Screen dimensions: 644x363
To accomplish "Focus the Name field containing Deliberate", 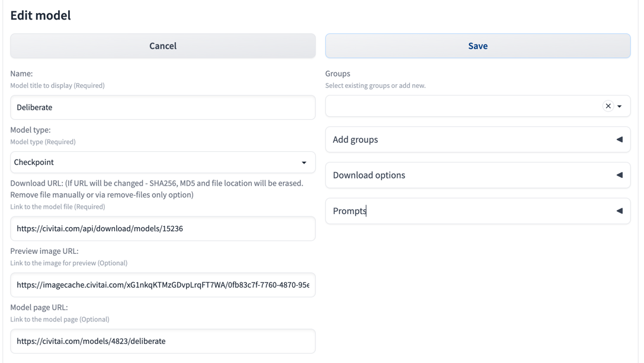I will (x=162, y=107).
